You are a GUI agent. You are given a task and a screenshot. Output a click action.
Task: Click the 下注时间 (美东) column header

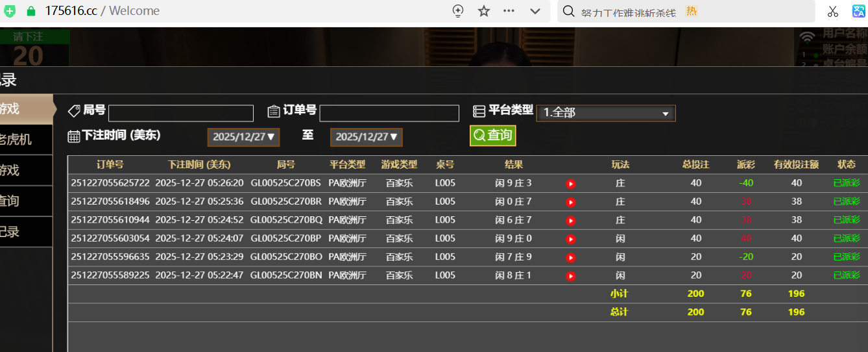click(199, 164)
